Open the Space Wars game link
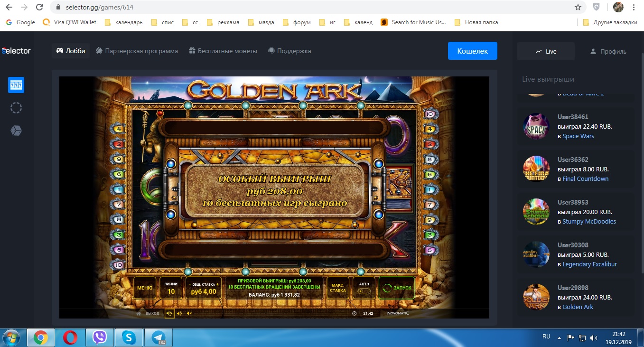 click(578, 136)
